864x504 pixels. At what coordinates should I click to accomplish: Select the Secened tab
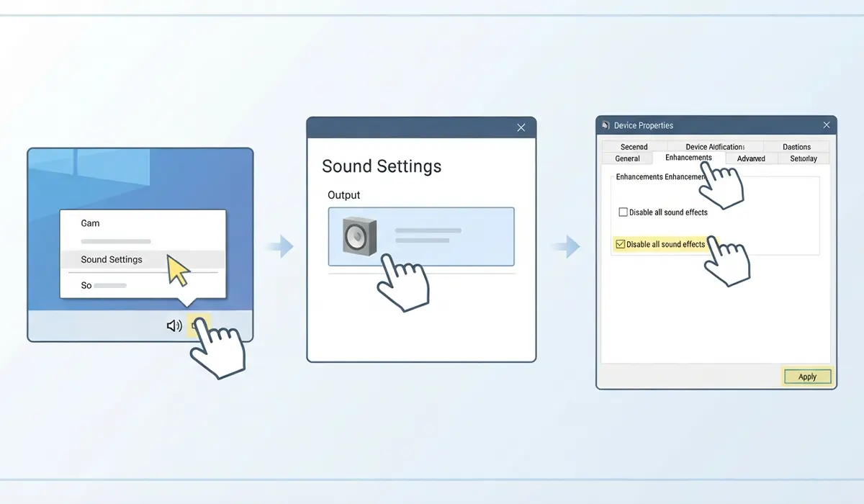(634, 147)
